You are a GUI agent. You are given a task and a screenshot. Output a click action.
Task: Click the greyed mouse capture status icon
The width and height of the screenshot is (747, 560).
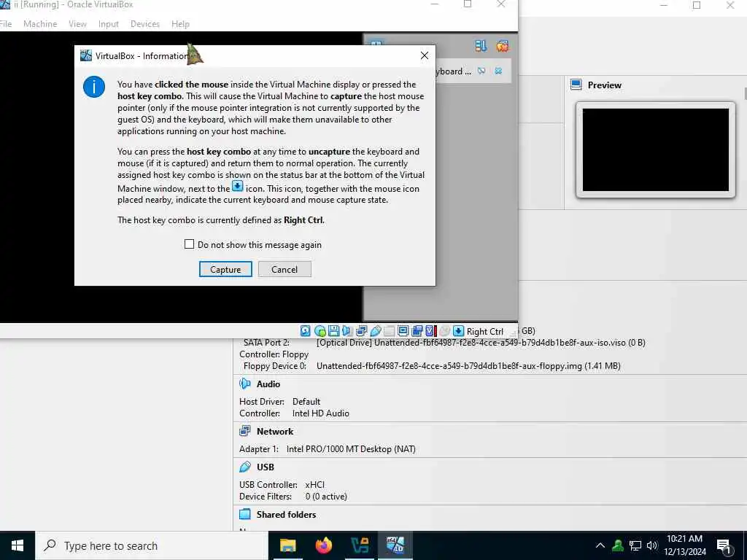point(444,331)
